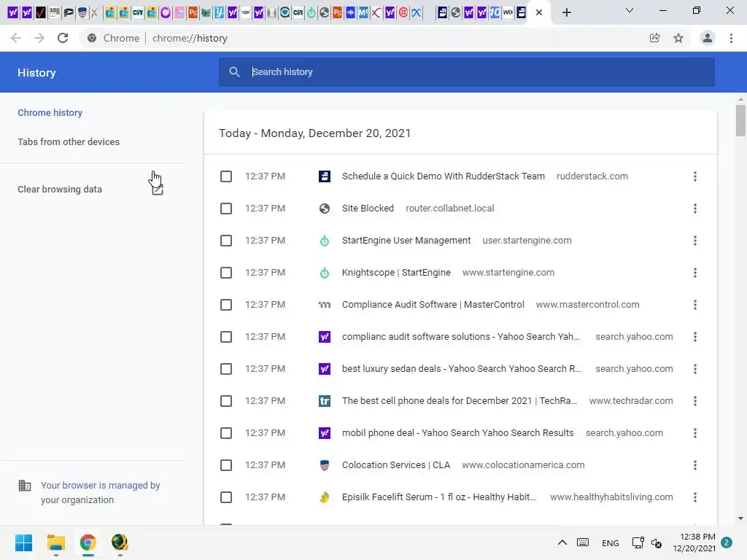Reload the history page
The height and width of the screenshot is (560, 747).
(63, 38)
